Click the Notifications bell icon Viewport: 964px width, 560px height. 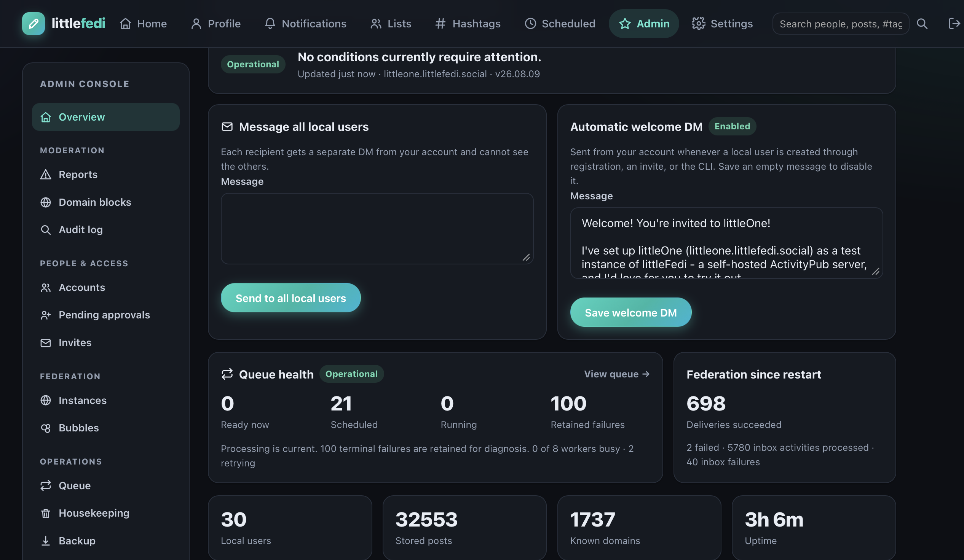tap(270, 24)
